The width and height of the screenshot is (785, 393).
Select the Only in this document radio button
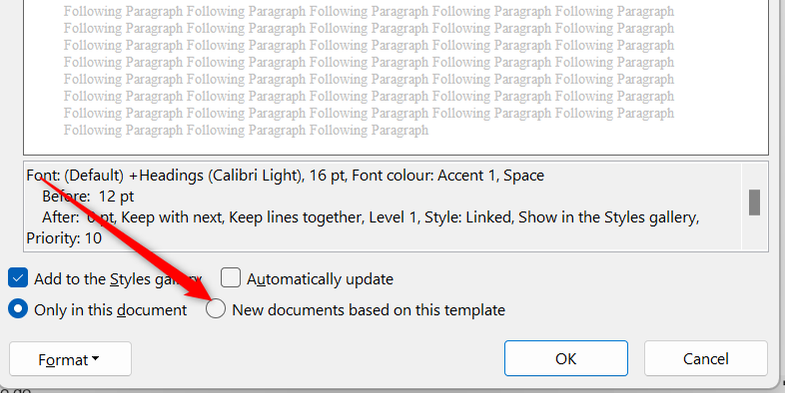pyautogui.click(x=18, y=309)
